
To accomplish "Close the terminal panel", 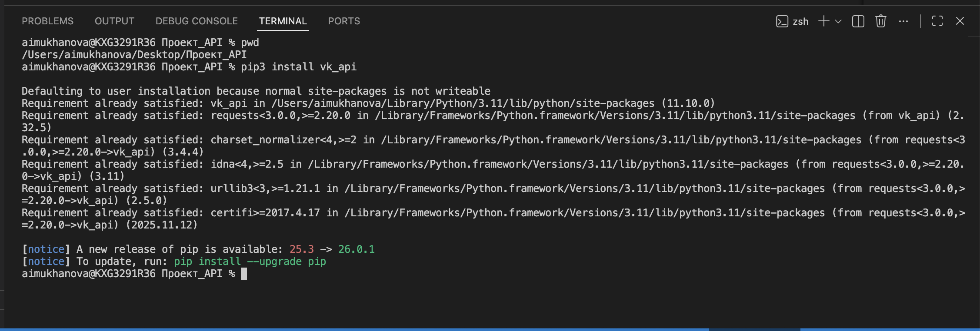I will (960, 21).
